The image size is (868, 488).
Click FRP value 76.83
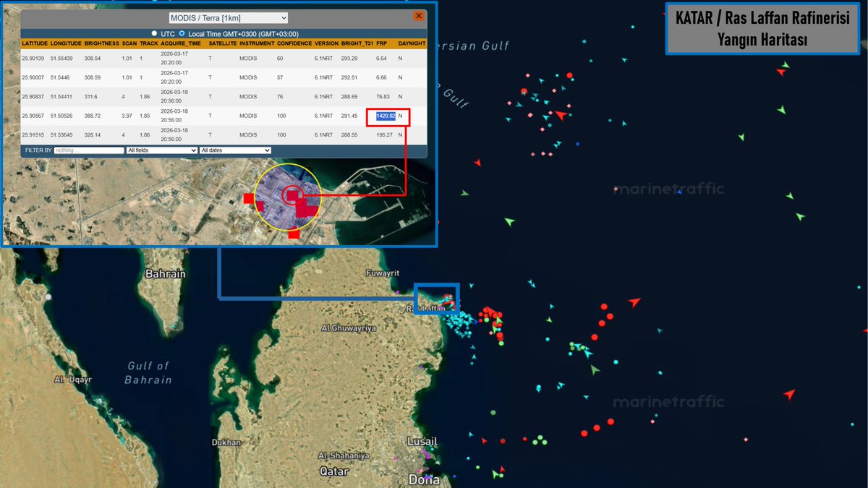pyautogui.click(x=383, y=96)
